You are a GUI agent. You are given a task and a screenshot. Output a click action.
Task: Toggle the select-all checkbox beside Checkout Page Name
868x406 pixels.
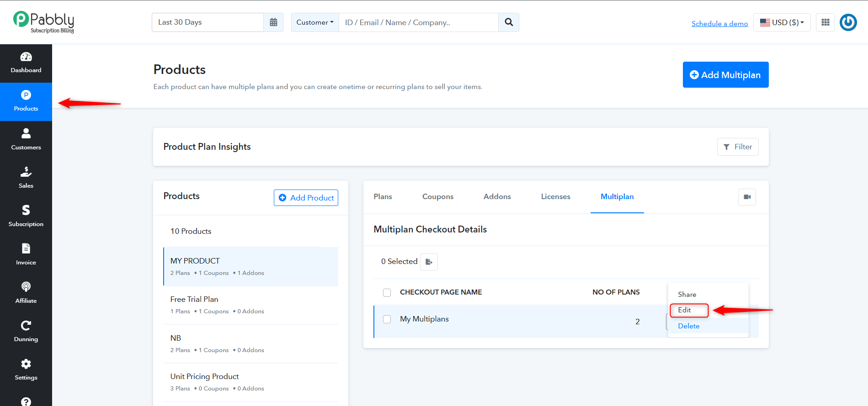pos(387,292)
